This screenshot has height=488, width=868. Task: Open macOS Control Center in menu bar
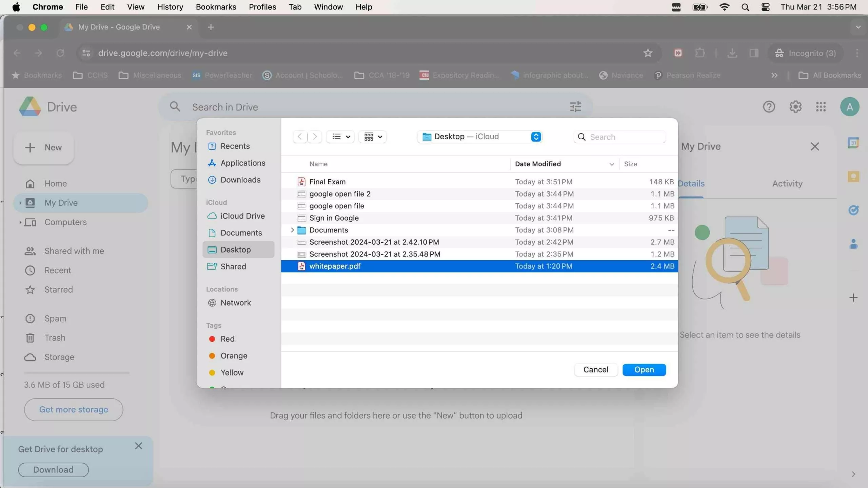click(765, 7)
